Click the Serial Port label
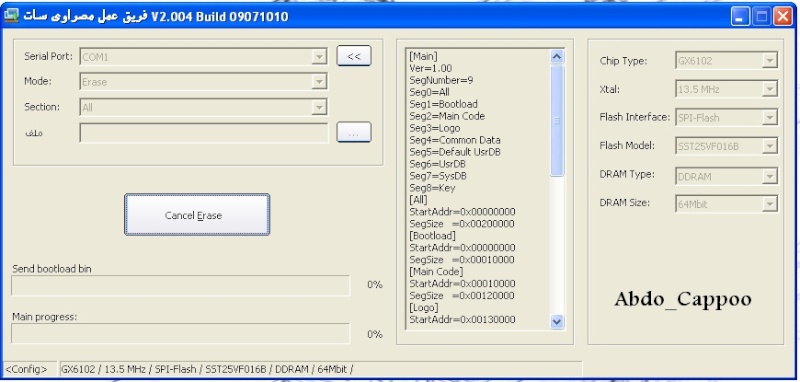 pyautogui.click(x=49, y=56)
